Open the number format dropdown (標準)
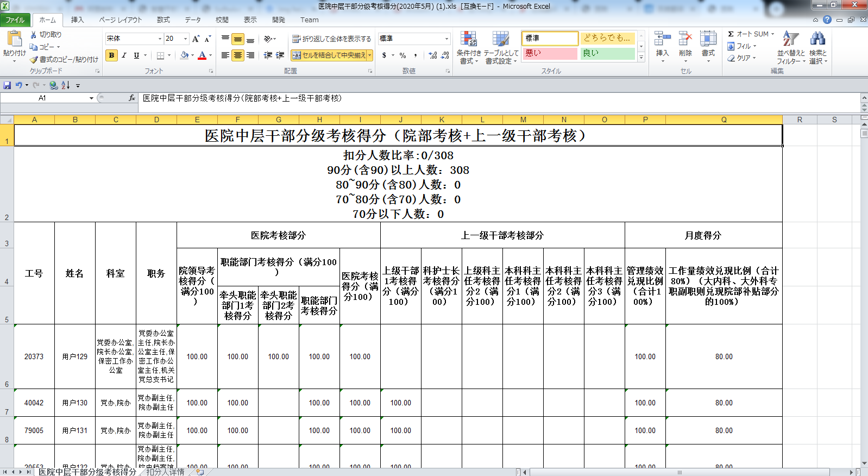Image resolution: width=868 pixels, height=476 pixels. coord(446,39)
